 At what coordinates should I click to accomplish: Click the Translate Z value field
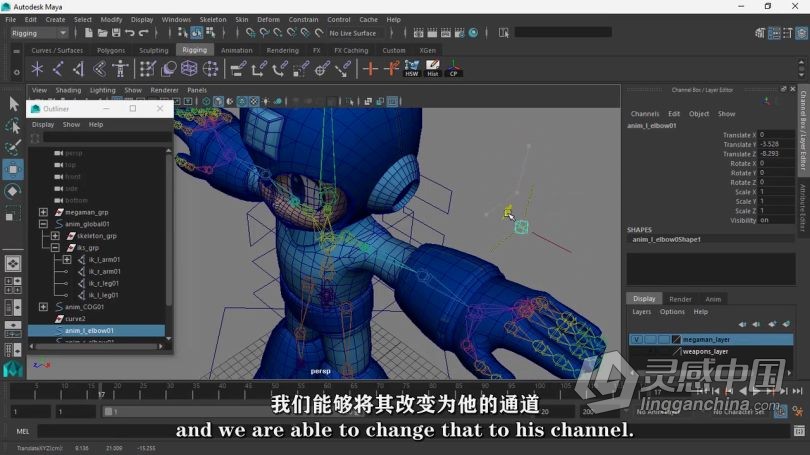tap(776, 153)
